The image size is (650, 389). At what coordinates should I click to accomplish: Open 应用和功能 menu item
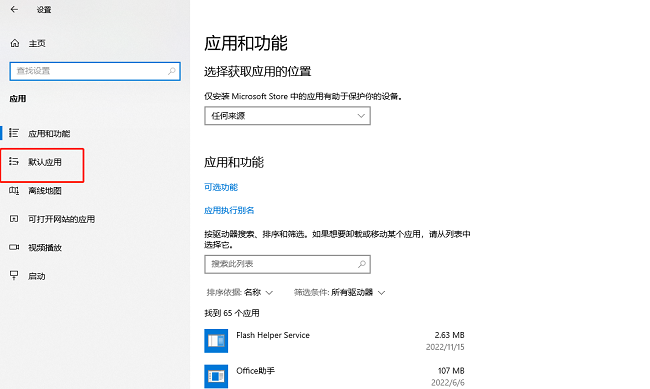(49, 134)
